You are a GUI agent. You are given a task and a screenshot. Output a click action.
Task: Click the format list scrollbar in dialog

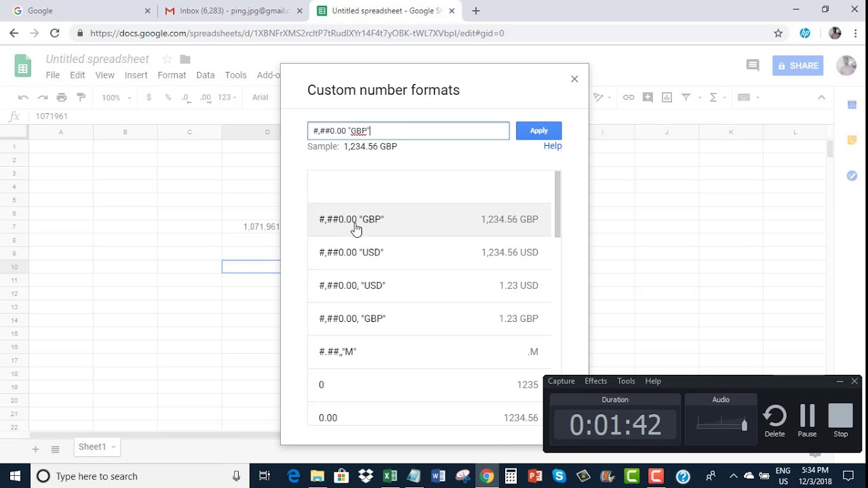point(558,204)
